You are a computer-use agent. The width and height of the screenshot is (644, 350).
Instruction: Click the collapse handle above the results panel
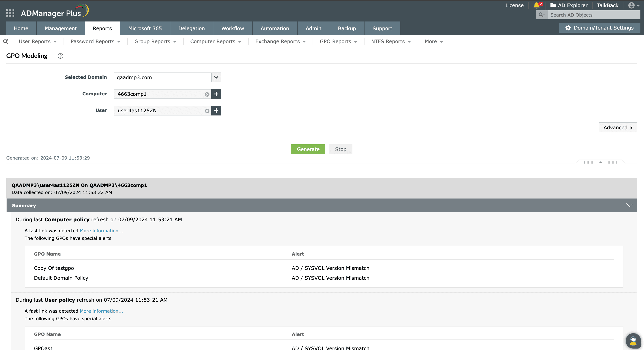(600, 162)
